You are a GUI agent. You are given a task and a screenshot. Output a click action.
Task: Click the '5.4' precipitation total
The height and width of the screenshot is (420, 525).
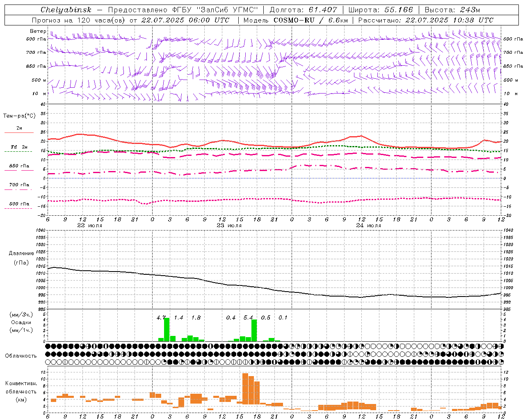point(248,317)
